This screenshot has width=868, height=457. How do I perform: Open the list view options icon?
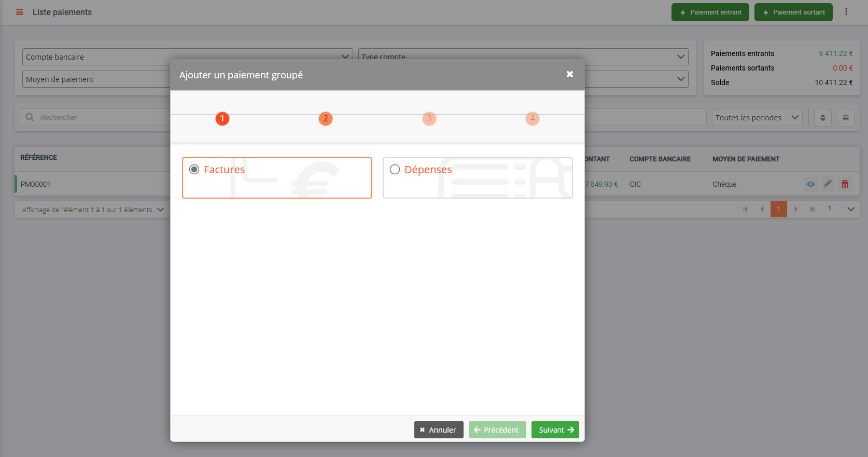point(845,118)
